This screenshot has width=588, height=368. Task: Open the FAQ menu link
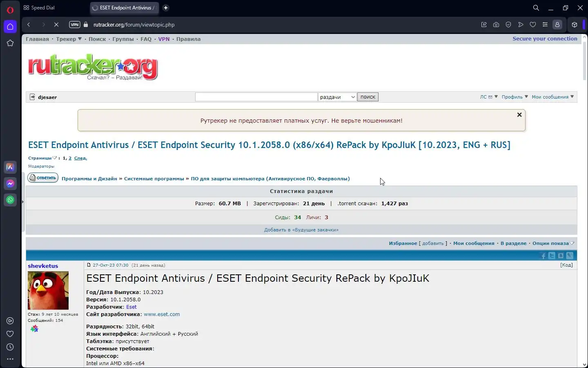[146, 39]
